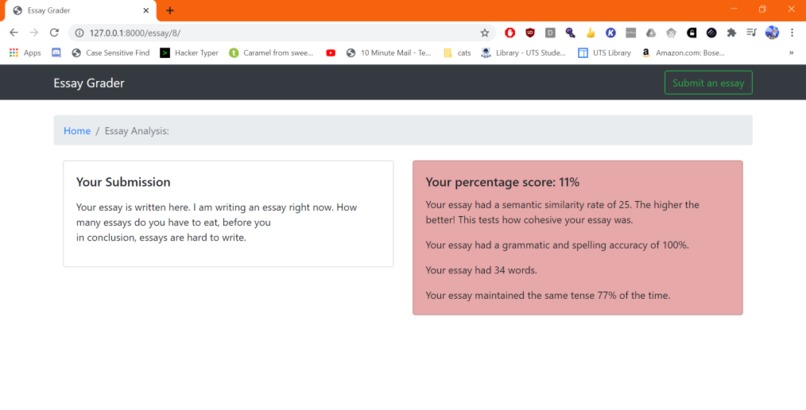This screenshot has height=410, width=806.
Task: Restore down the browser window
Action: point(762,9)
